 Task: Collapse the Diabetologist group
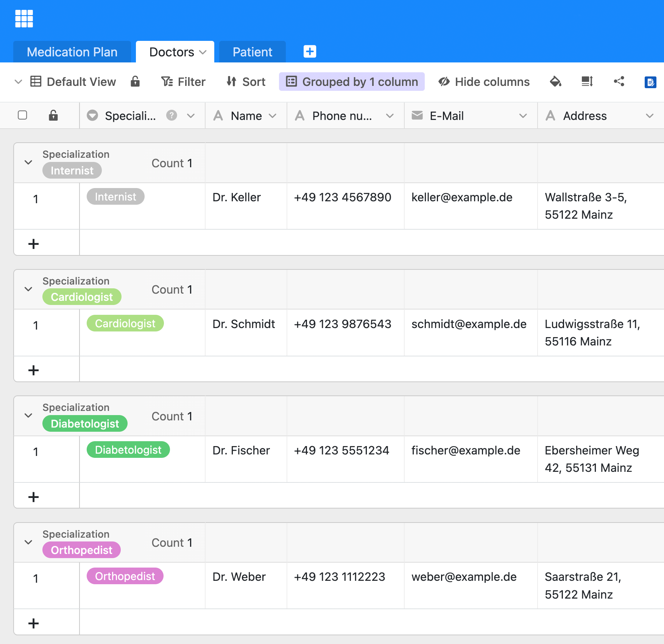(28, 415)
